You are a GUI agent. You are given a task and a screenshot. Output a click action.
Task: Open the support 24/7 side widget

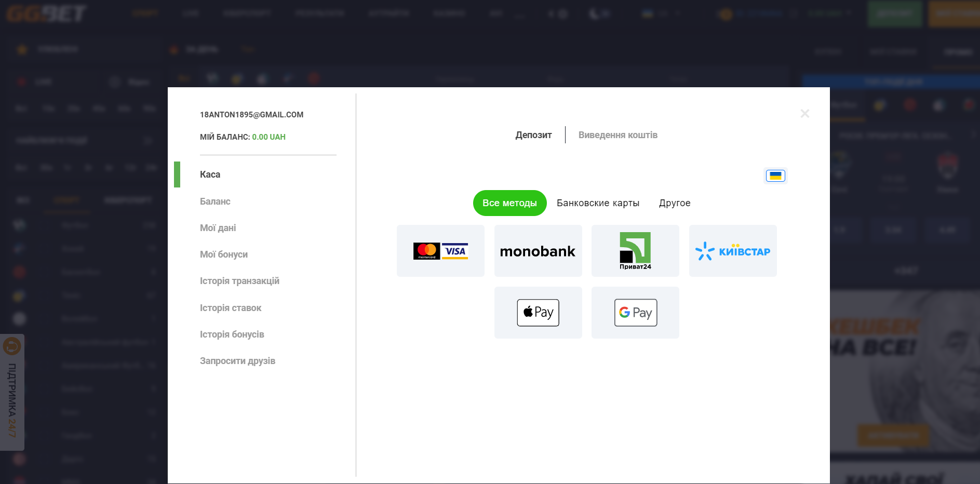tap(12, 392)
